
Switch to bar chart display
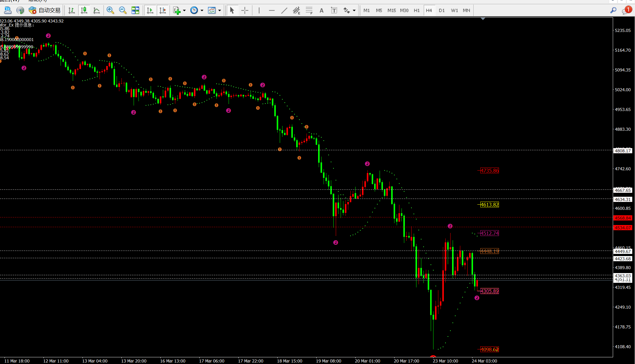coord(72,10)
